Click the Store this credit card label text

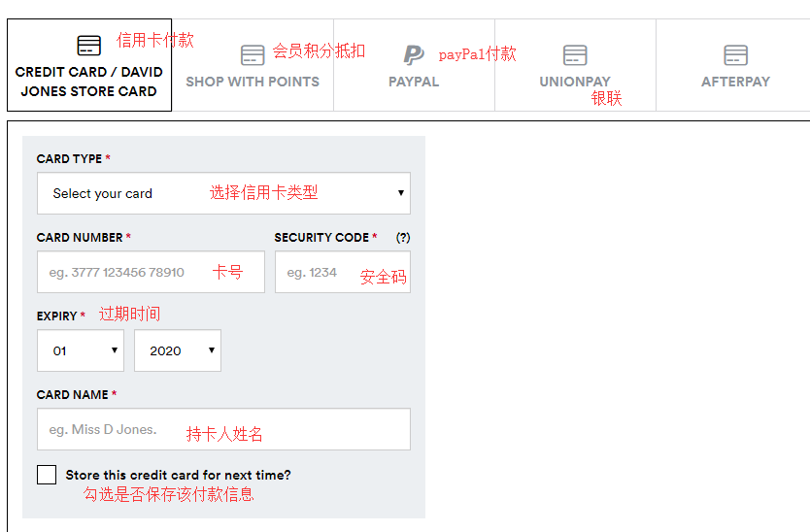[x=179, y=475]
